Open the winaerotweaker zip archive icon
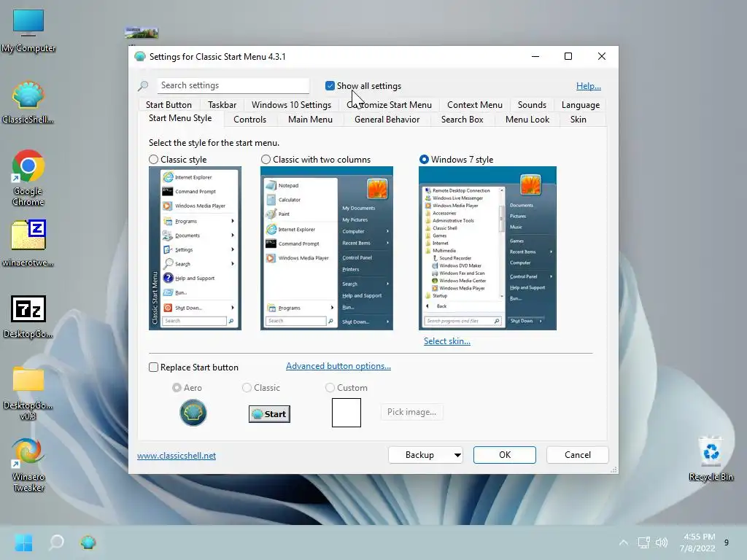 coord(28,243)
